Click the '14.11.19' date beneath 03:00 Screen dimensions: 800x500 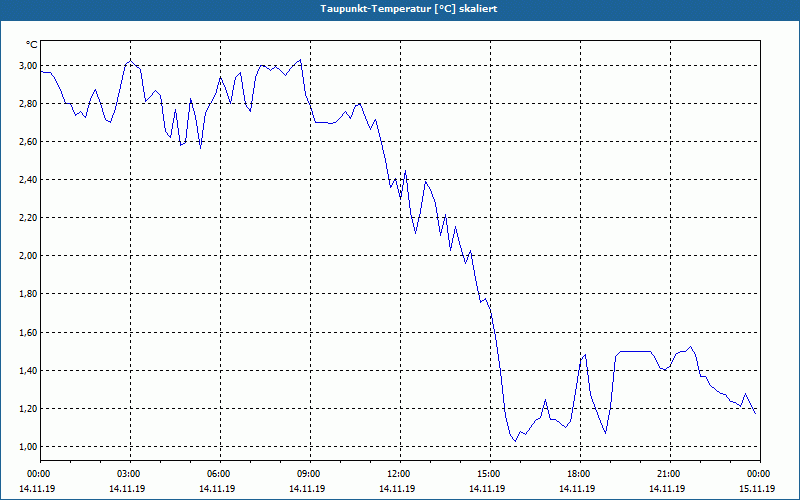[127, 489]
